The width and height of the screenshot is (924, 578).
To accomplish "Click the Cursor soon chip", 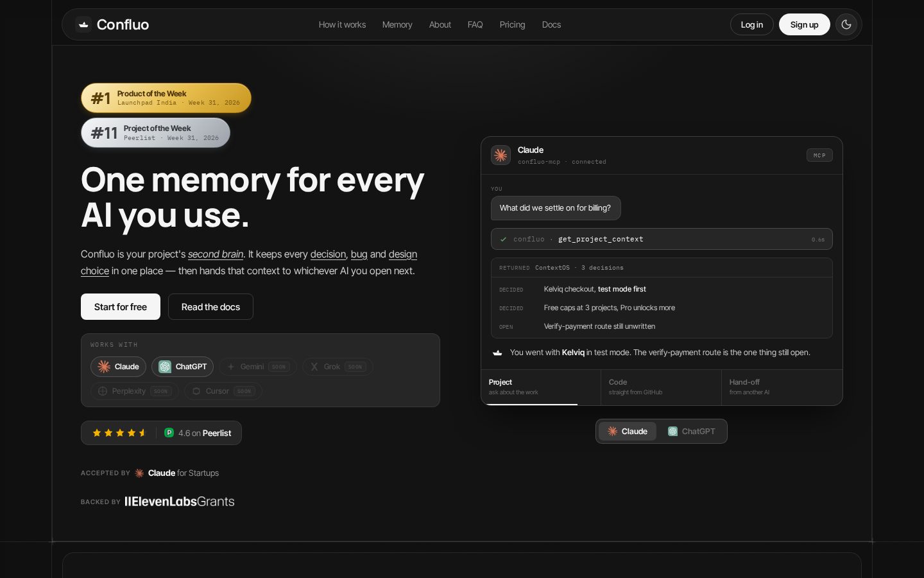I will [223, 391].
